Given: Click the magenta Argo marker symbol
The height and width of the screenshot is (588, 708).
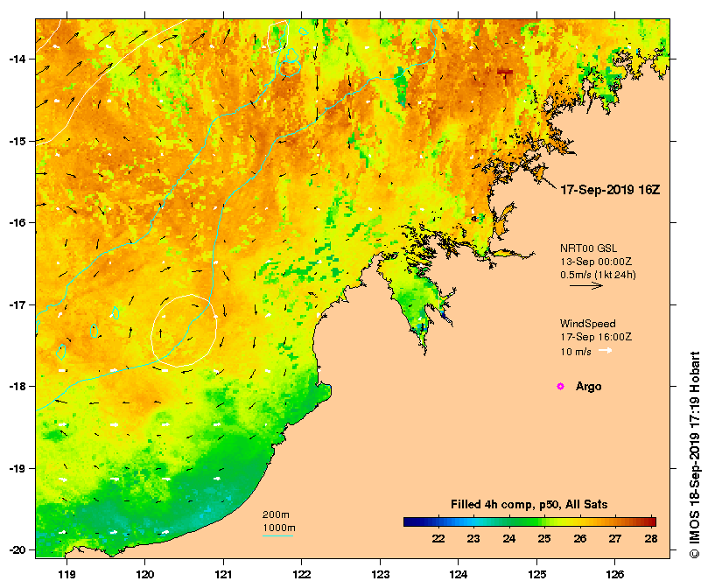Looking at the screenshot, I should tap(560, 386).
